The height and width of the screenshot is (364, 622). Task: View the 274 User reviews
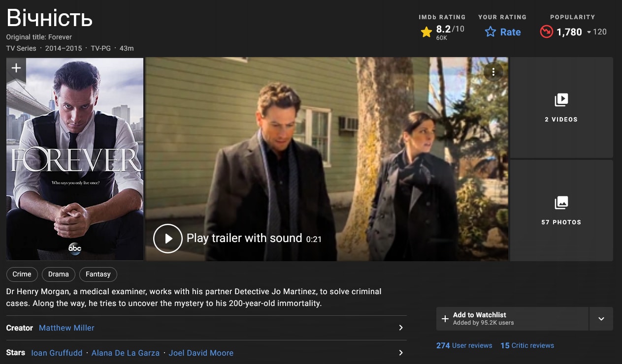[x=464, y=345]
